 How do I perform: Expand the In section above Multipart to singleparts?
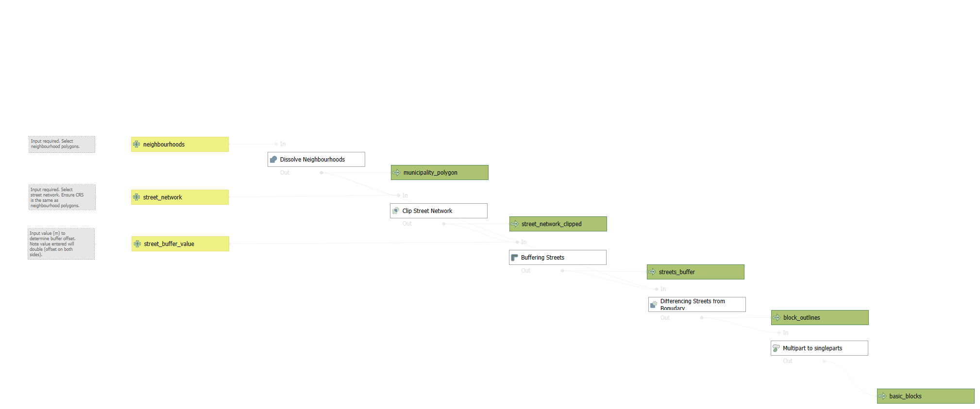pos(786,333)
